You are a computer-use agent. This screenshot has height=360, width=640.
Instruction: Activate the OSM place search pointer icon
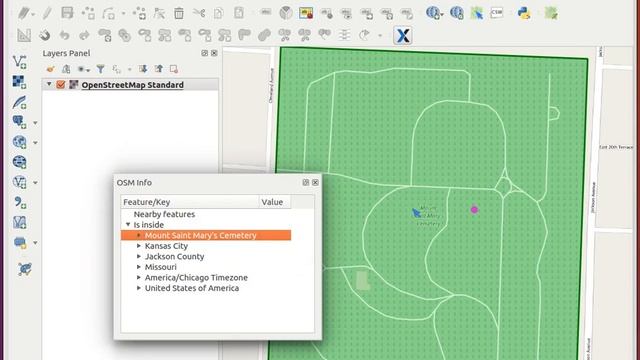(x=477, y=13)
